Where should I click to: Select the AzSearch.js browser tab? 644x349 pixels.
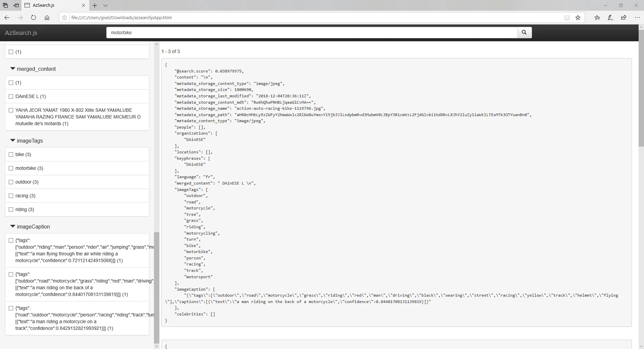click(x=55, y=5)
